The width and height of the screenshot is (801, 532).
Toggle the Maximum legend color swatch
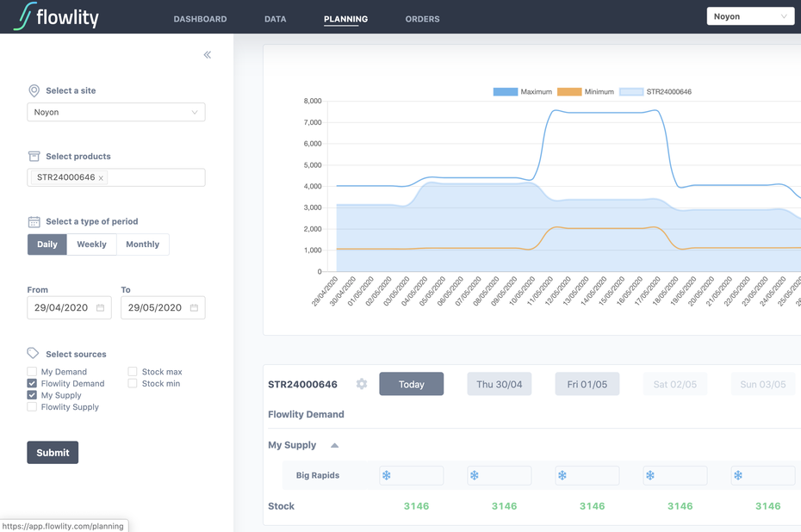click(506, 92)
